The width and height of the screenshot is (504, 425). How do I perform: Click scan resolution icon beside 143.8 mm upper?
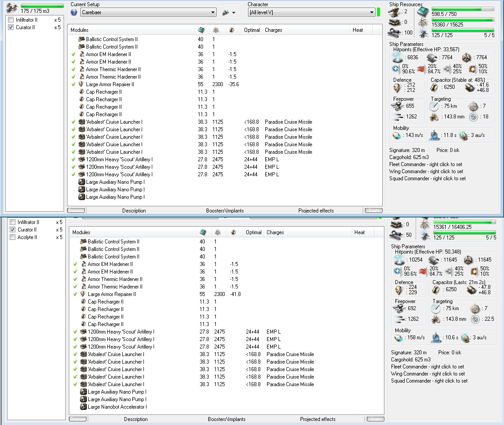pos(434,117)
